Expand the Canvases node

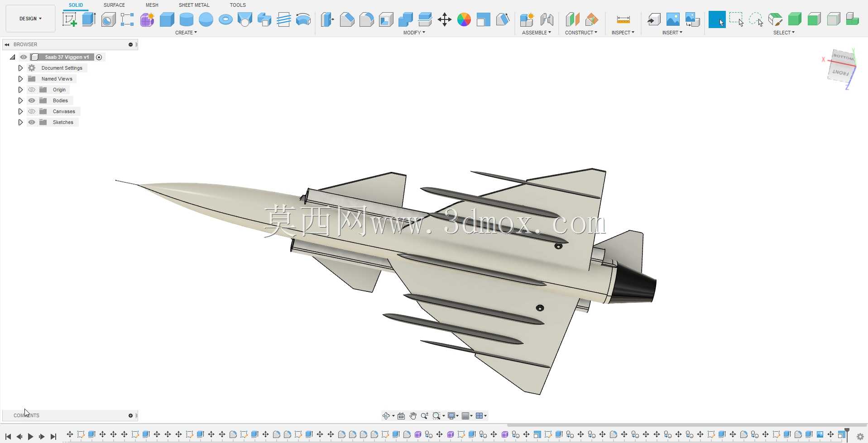(x=20, y=111)
